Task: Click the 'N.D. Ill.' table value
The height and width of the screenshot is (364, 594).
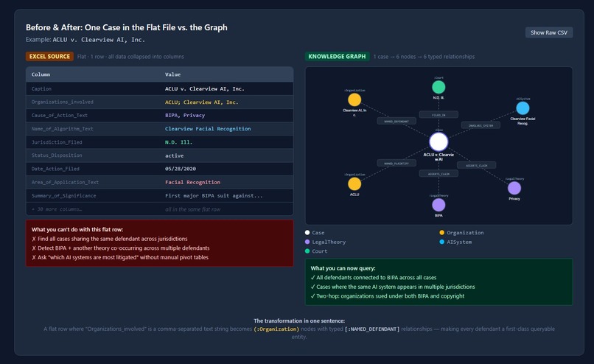Action: [x=178, y=142]
